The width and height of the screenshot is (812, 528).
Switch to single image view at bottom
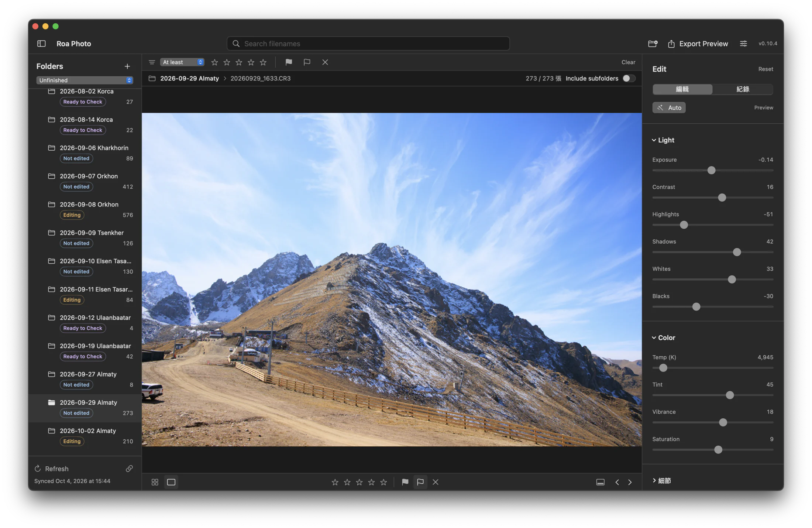click(x=171, y=482)
